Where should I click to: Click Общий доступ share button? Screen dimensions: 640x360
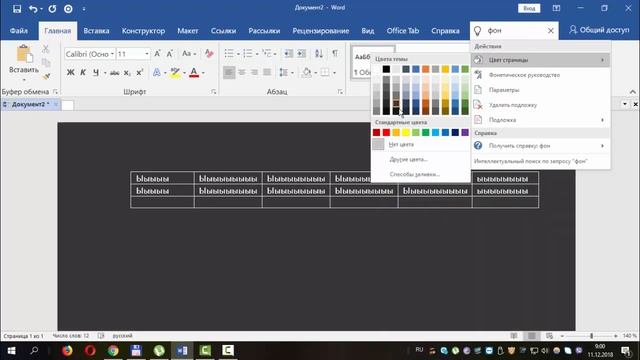599,30
